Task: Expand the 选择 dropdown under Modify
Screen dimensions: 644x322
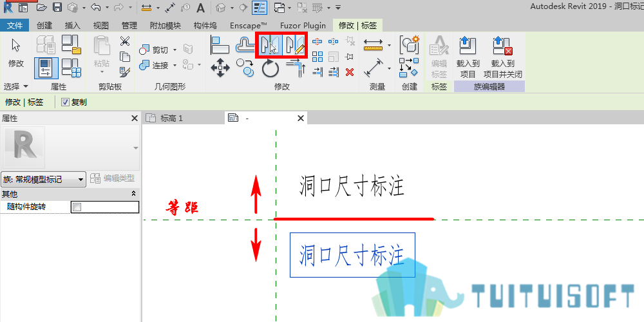Action: tap(16, 86)
